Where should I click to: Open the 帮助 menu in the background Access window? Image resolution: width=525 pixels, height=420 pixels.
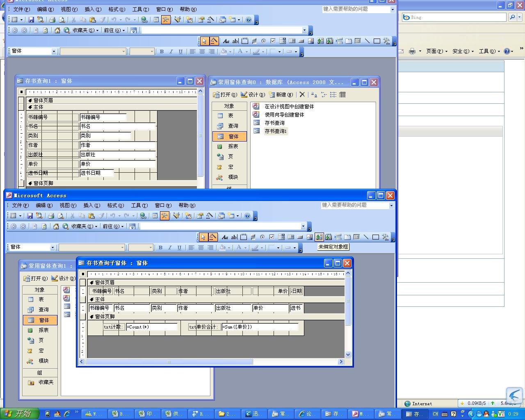click(x=188, y=9)
